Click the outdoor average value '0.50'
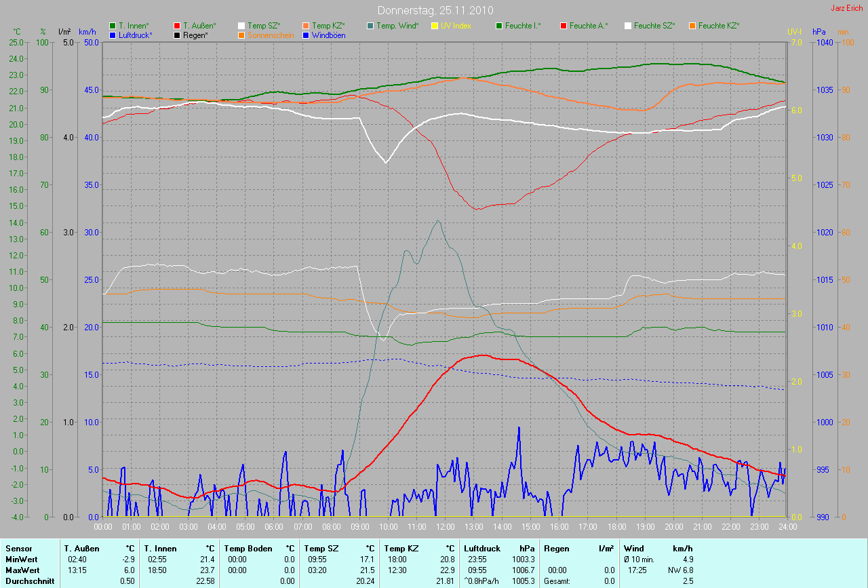 127,581
